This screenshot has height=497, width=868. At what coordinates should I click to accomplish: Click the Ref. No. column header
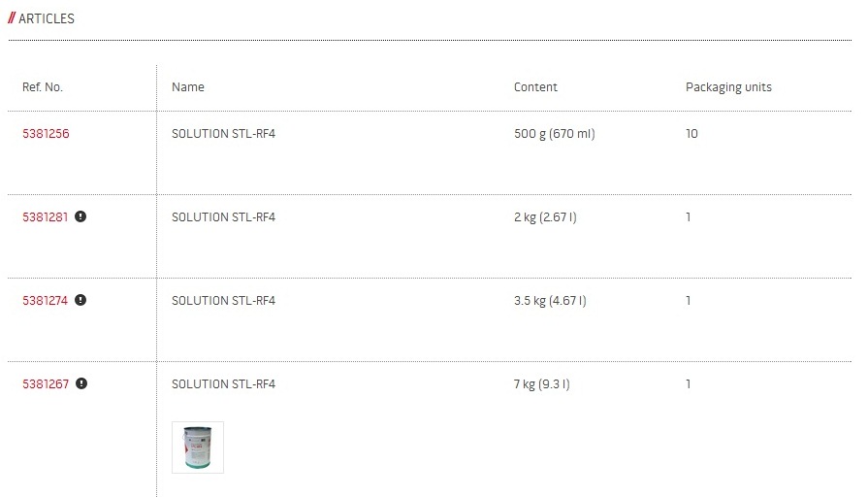click(43, 87)
